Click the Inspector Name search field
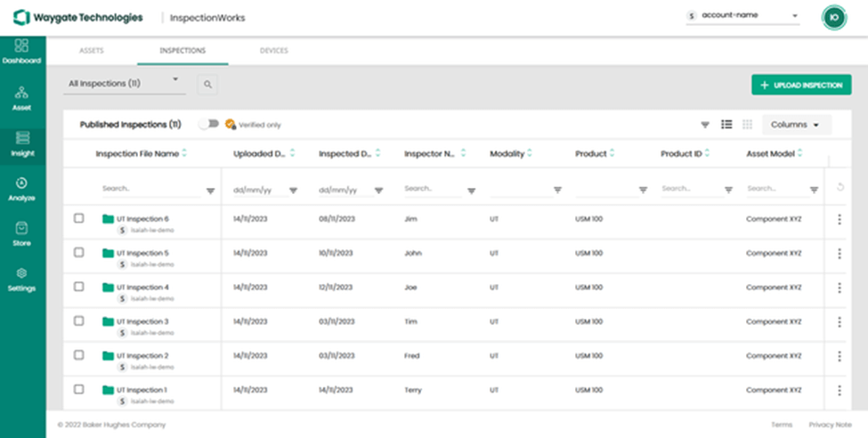Viewport: 868px width, 438px height. (x=432, y=189)
